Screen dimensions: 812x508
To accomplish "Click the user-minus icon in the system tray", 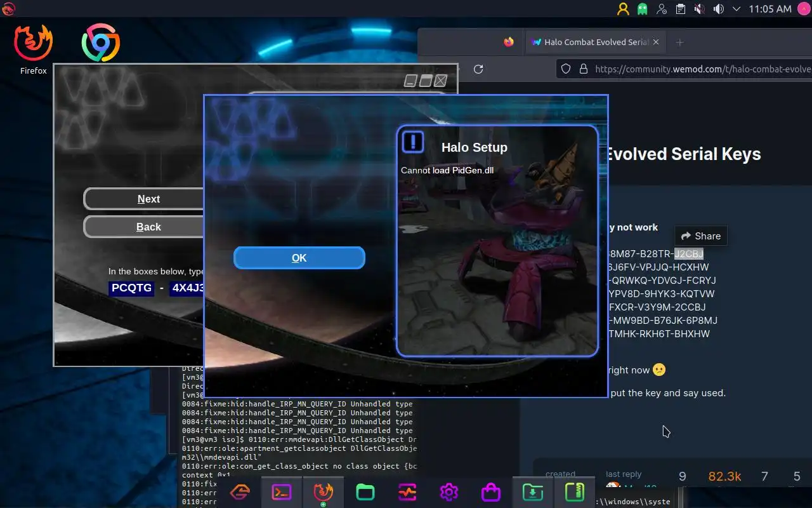I will (662, 9).
